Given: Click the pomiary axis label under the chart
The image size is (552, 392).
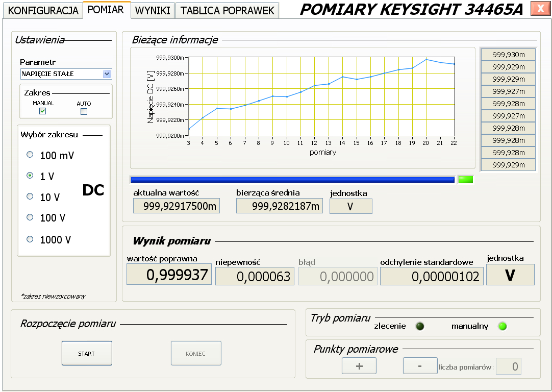Looking at the screenshot, I should (323, 153).
